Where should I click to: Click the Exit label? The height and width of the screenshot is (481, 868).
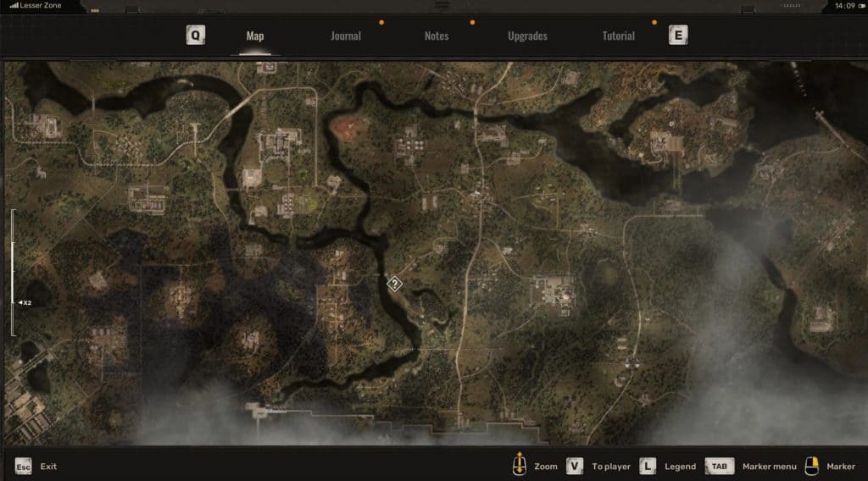pos(48,467)
